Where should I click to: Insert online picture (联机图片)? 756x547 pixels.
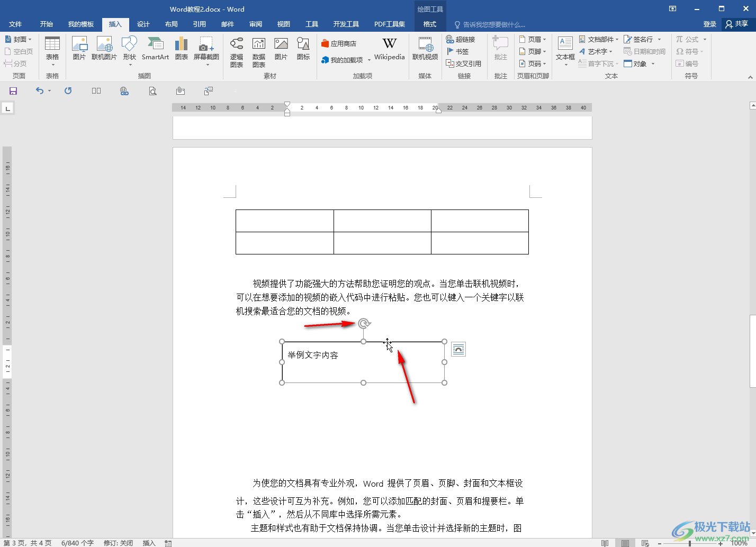[104, 49]
